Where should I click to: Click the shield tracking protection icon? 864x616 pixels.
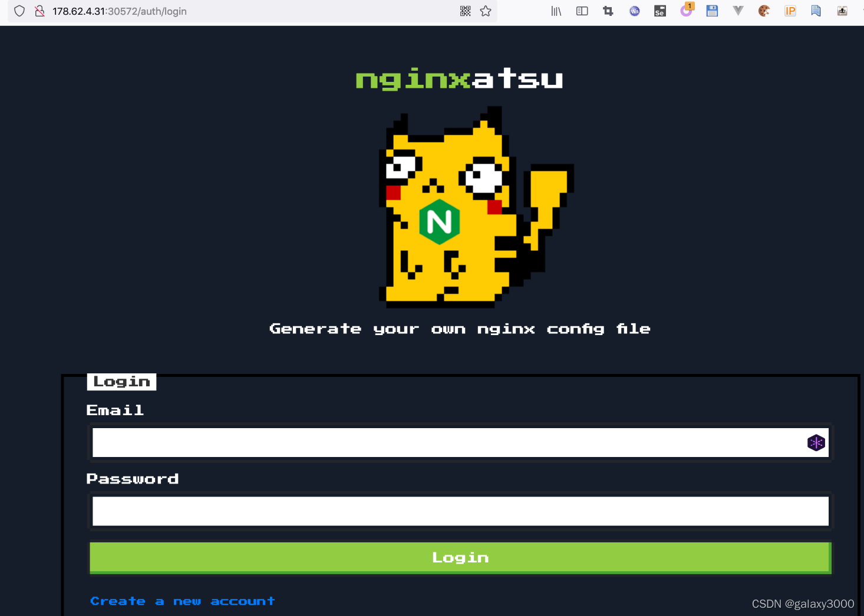tap(19, 11)
